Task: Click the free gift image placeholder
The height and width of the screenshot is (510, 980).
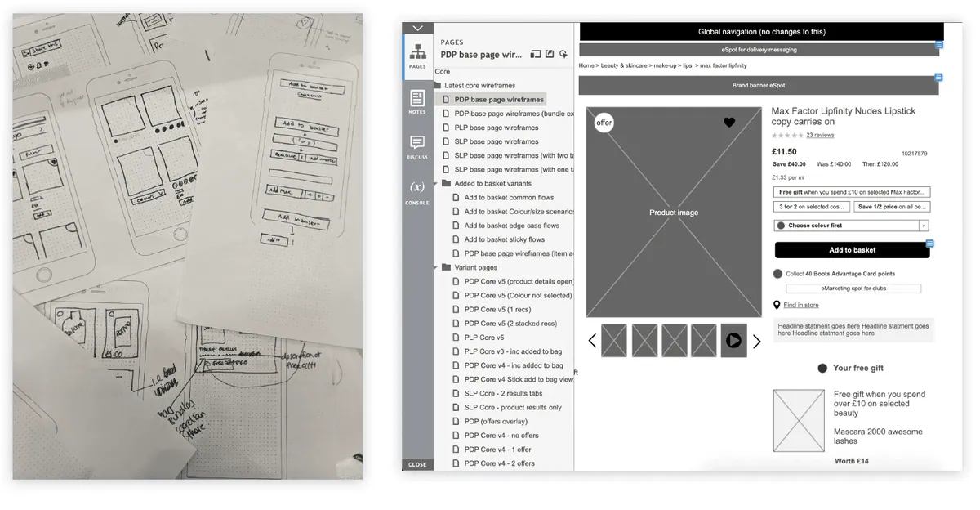Action: (799, 421)
